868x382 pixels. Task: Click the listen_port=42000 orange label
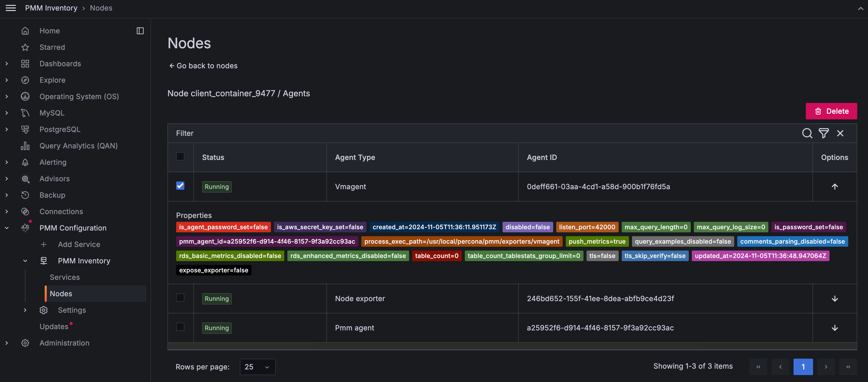click(x=587, y=227)
